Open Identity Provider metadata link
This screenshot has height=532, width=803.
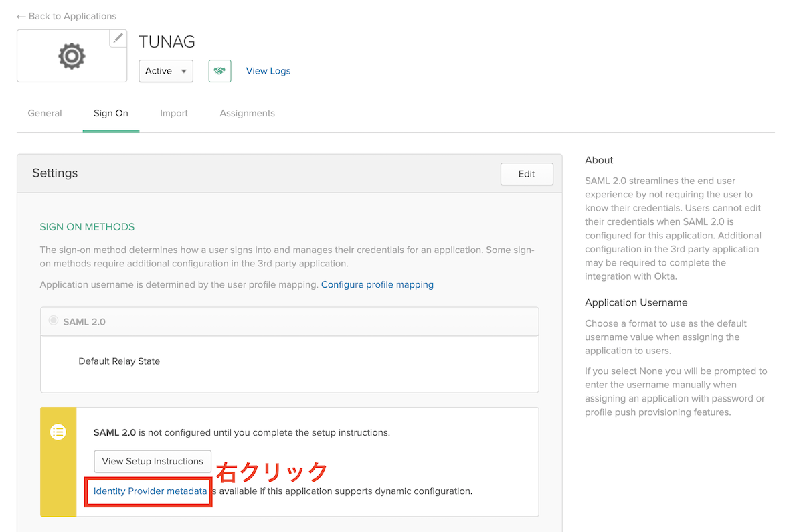151,491
